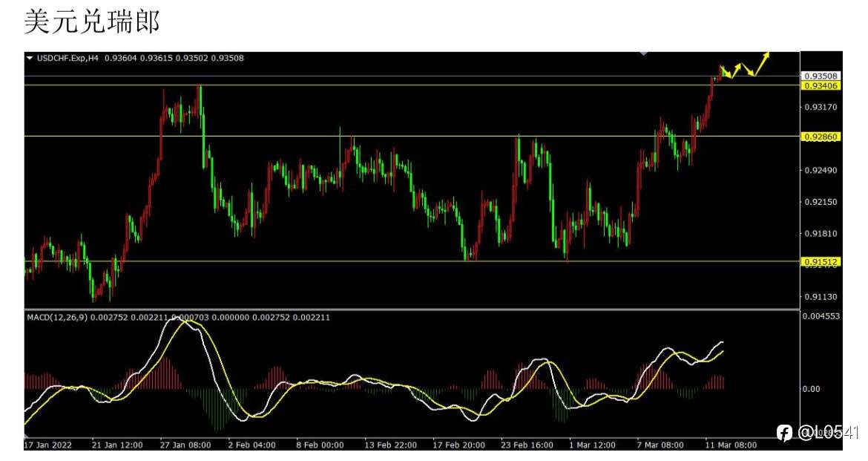
Task: Click the 7 Mar 08:00 time label
Action: coord(660,445)
